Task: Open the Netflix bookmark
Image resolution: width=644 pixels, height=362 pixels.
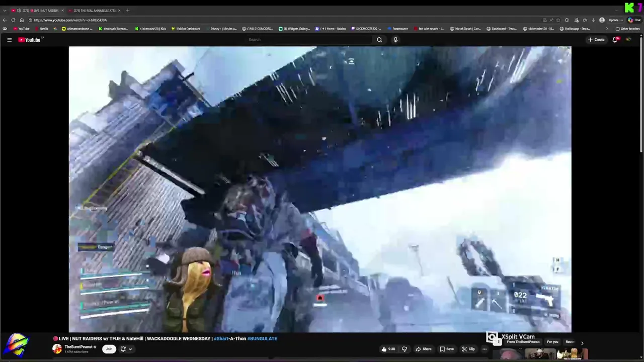Action: [x=41, y=29]
